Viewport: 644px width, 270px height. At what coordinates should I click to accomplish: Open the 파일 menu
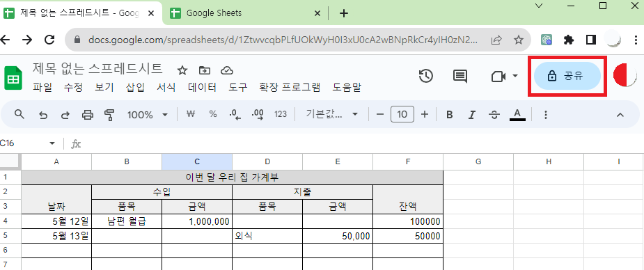pyautogui.click(x=42, y=87)
